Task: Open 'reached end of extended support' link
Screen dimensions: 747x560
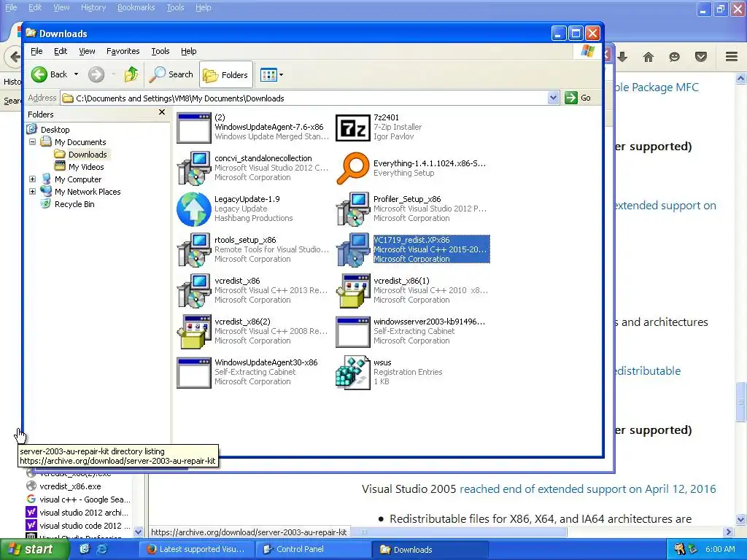Action: point(587,489)
